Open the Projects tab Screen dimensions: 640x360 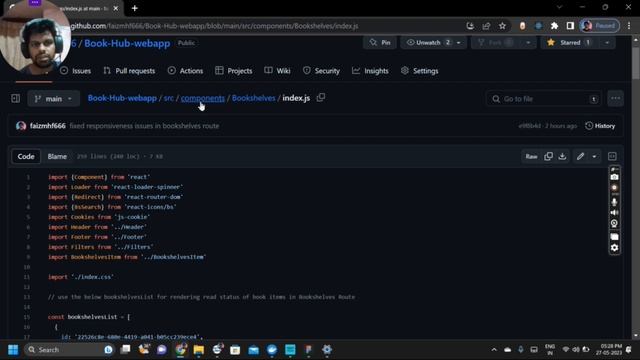pos(234,71)
